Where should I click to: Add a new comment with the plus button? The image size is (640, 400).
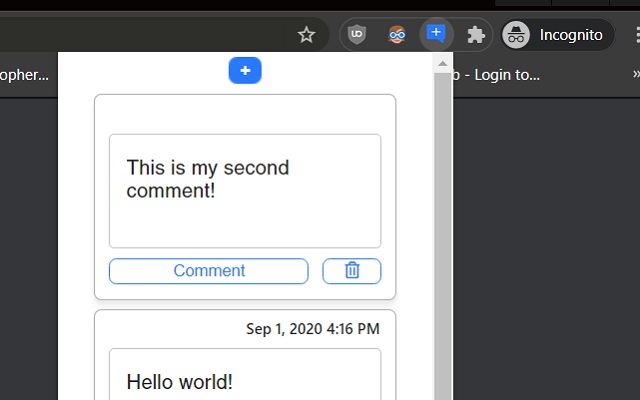point(245,71)
